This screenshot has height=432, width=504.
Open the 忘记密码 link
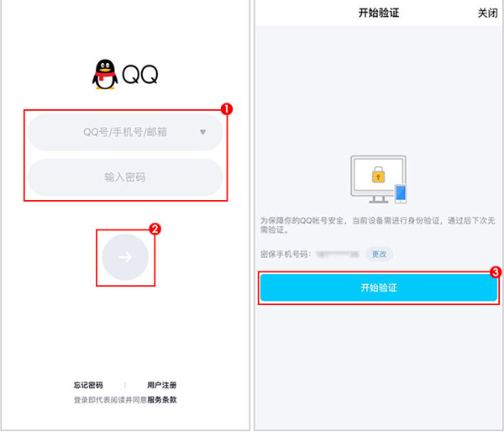88,385
